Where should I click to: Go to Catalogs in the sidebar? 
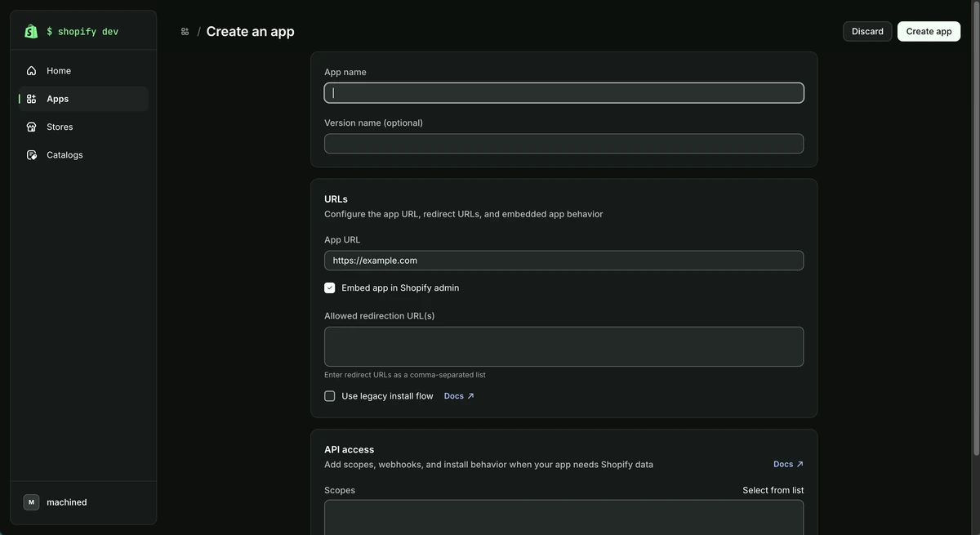(83, 154)
